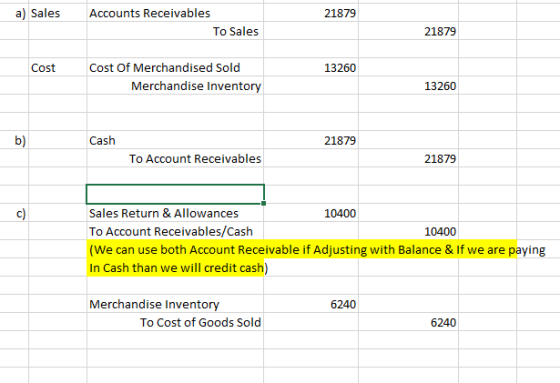Click highlighted note 'In Cash than we will credit cash)'

(179, 268)
